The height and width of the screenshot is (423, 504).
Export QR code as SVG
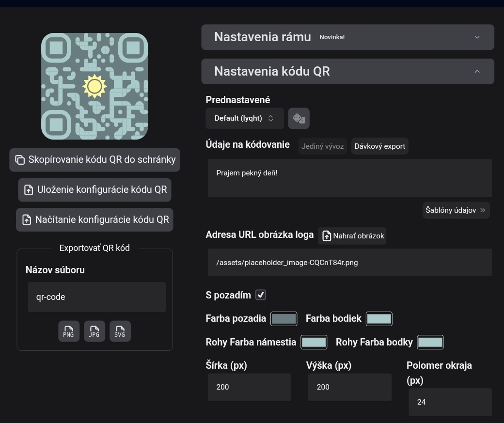(x=120, y=331)
